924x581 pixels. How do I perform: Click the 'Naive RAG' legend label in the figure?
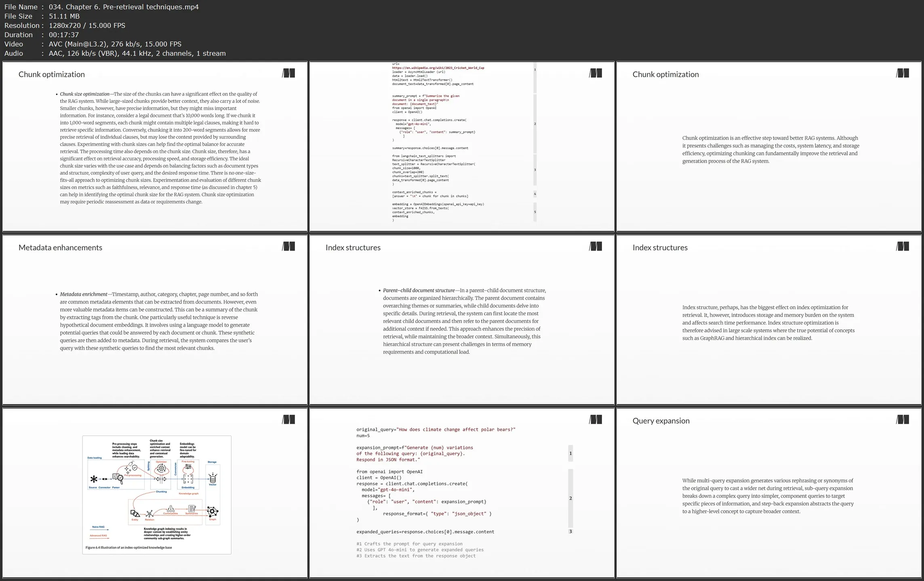click(98, 527)
